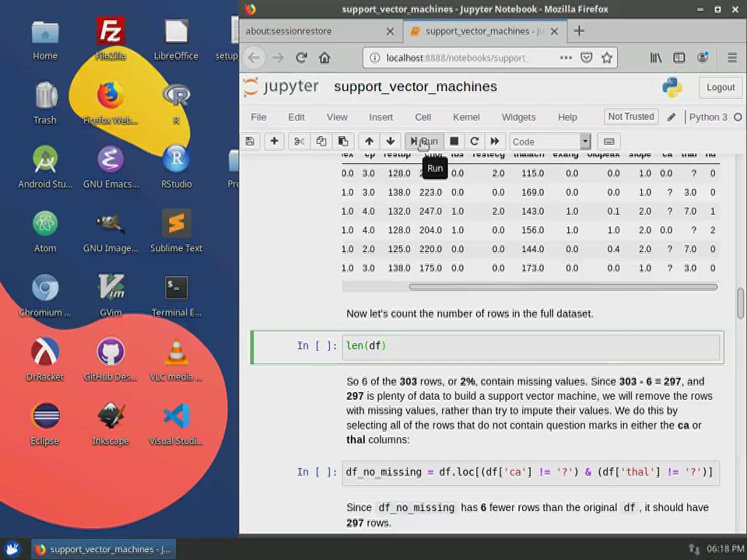Run the selected cell

click(424, 142)
